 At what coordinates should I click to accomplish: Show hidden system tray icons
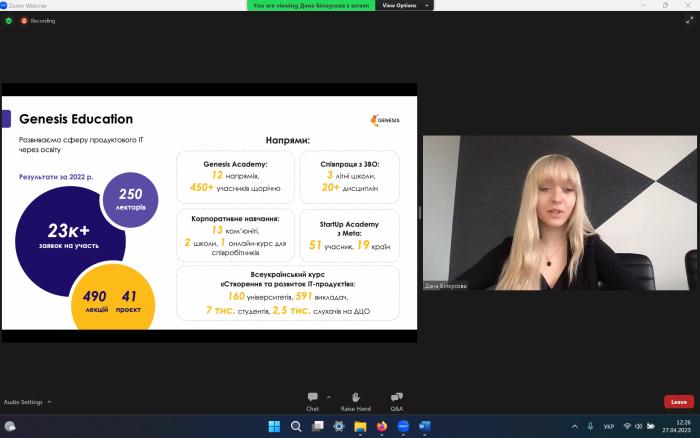point(574,426)
